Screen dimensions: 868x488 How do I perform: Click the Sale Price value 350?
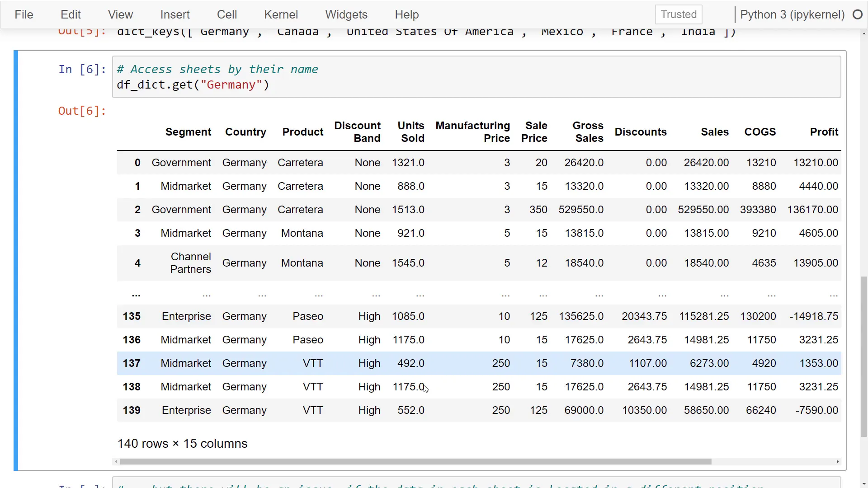pyautogui.click(x=538, y=210)
